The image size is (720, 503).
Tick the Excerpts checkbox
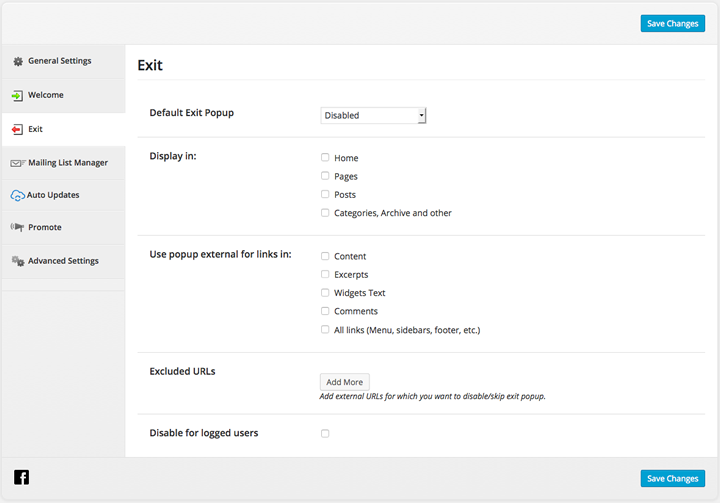[325, 274]
